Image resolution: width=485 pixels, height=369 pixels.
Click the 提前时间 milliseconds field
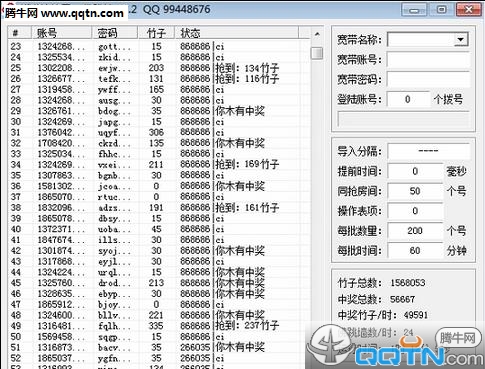[415, 171]
